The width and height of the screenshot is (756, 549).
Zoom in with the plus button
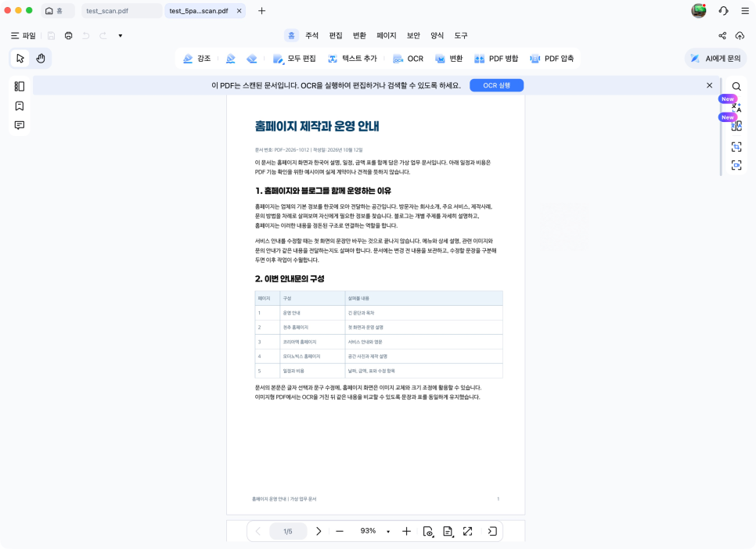point(406,531)
